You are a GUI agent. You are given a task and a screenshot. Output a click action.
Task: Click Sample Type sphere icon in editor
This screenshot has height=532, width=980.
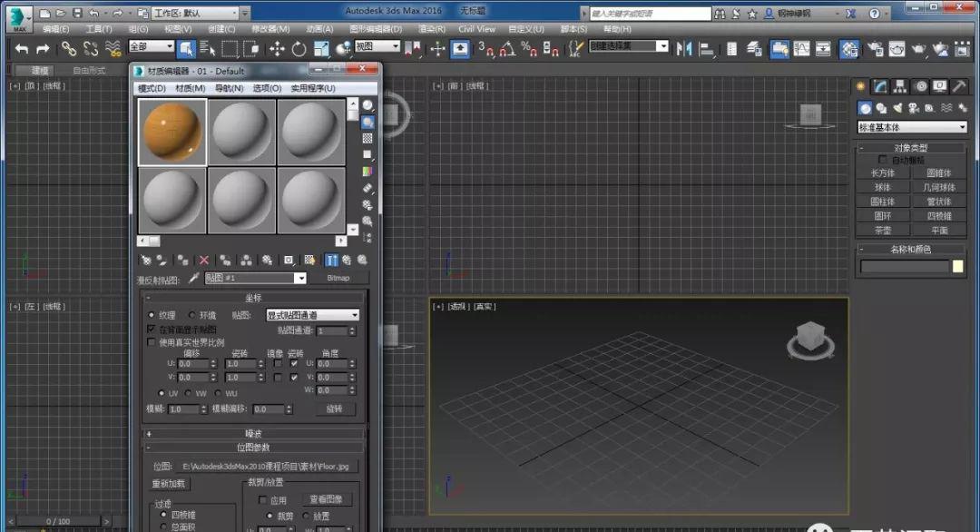(367, 105)
